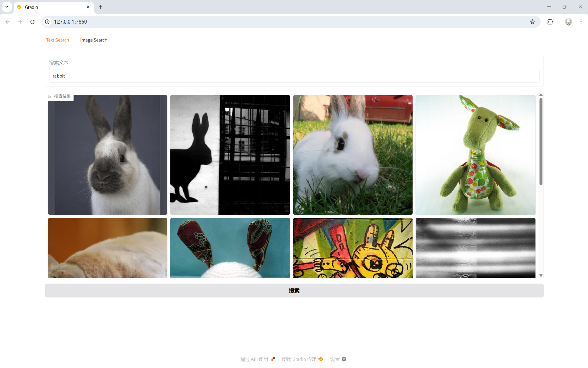Go back with the browser back arrow
The height and width of the screenshot is (368, 588).
point(7,22)
